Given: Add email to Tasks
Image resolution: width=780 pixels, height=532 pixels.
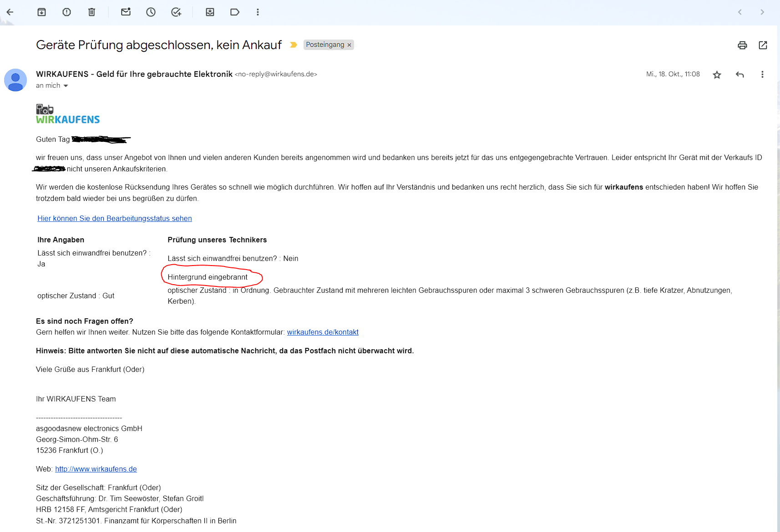Looking at the screenshot, I should (176, 12).
